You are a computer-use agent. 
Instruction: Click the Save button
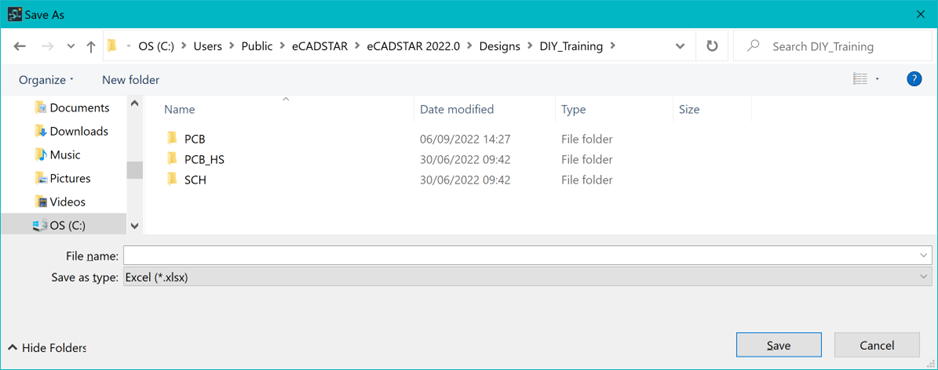pyautogui.click(x=779, y=345)
